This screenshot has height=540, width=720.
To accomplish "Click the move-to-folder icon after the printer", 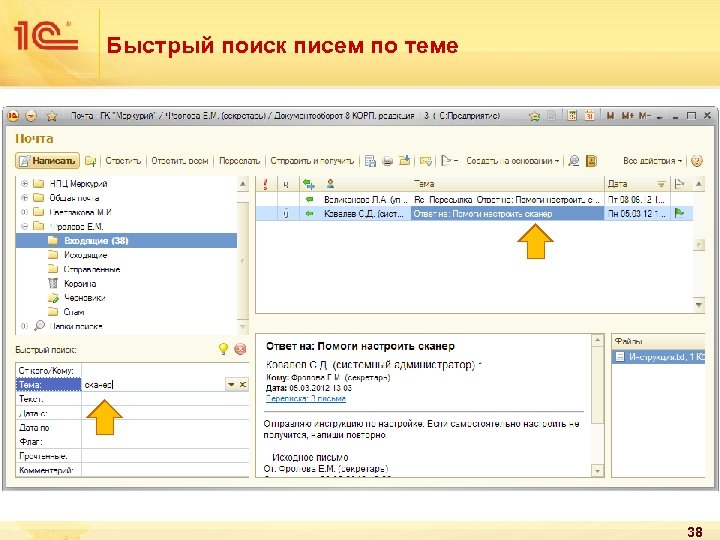I will pyautogui.click(x=405, y=161).
